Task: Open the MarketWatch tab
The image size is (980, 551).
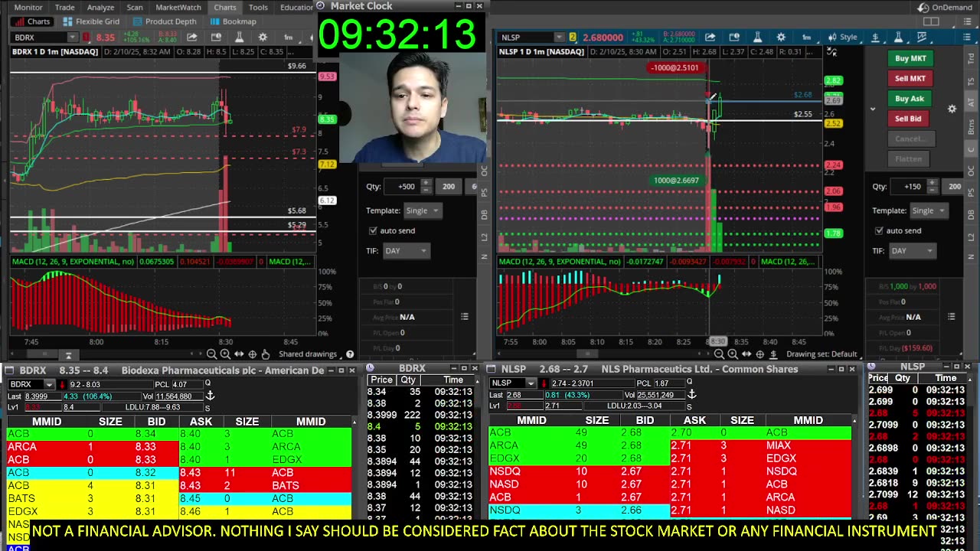Action: [x=178, y=7]
